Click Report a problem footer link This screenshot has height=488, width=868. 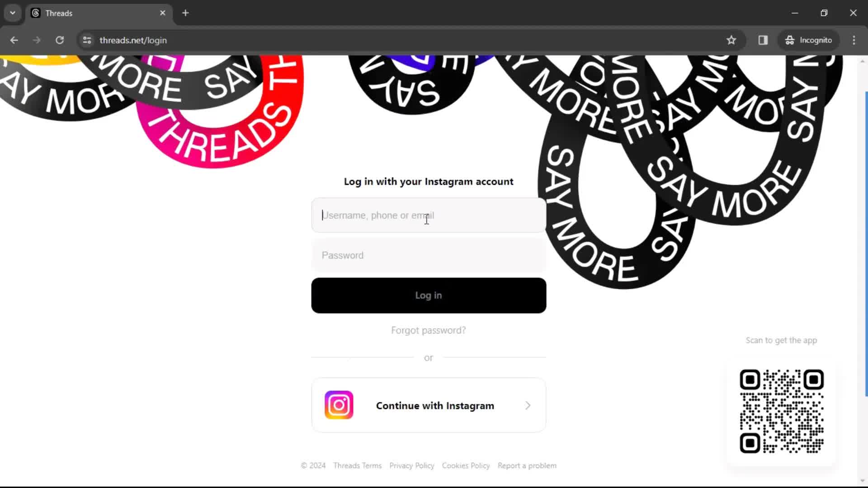point(527,465)
